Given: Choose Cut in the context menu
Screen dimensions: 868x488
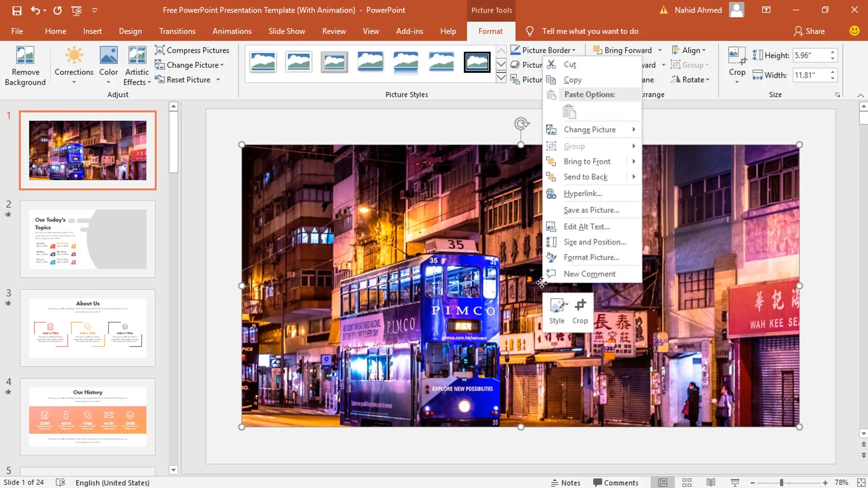Looking at the screenshot, I should pyautogui.click(x=592, y=65).
